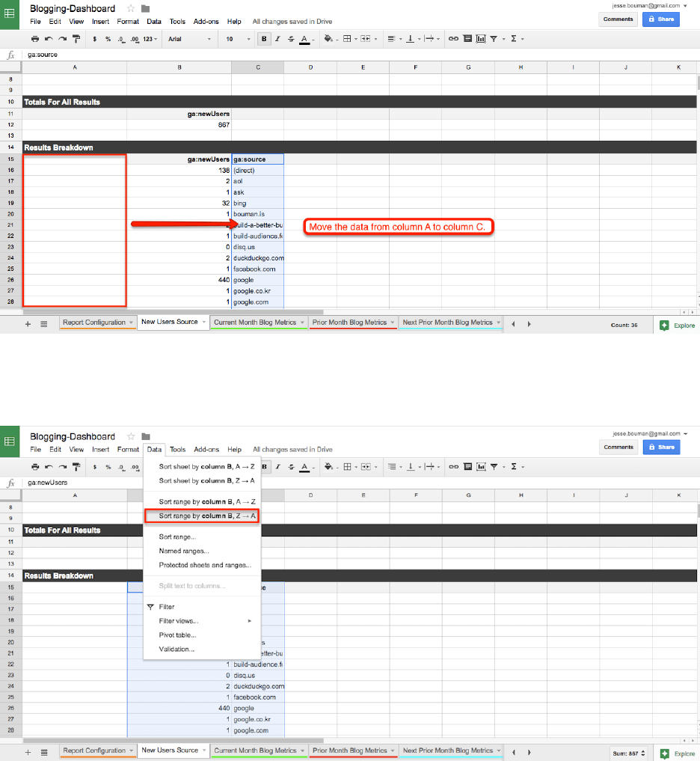Open vertical align options in the upper window
700x761 pixels.
(x=411, y=39)
